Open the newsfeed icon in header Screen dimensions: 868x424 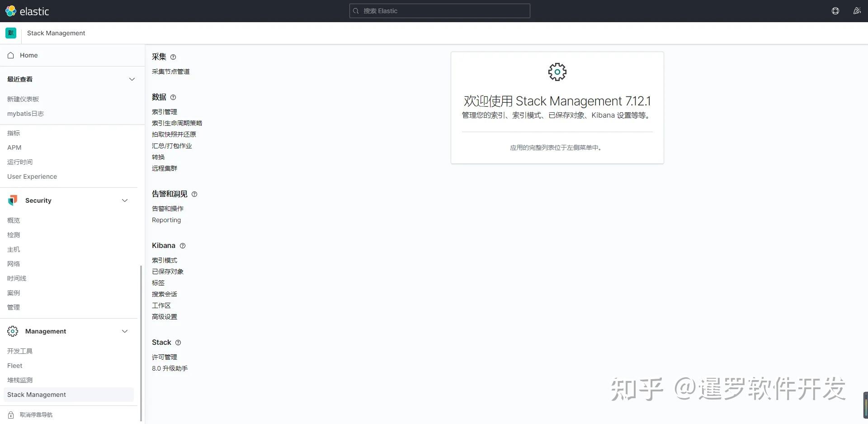click(x=857, y=11)
